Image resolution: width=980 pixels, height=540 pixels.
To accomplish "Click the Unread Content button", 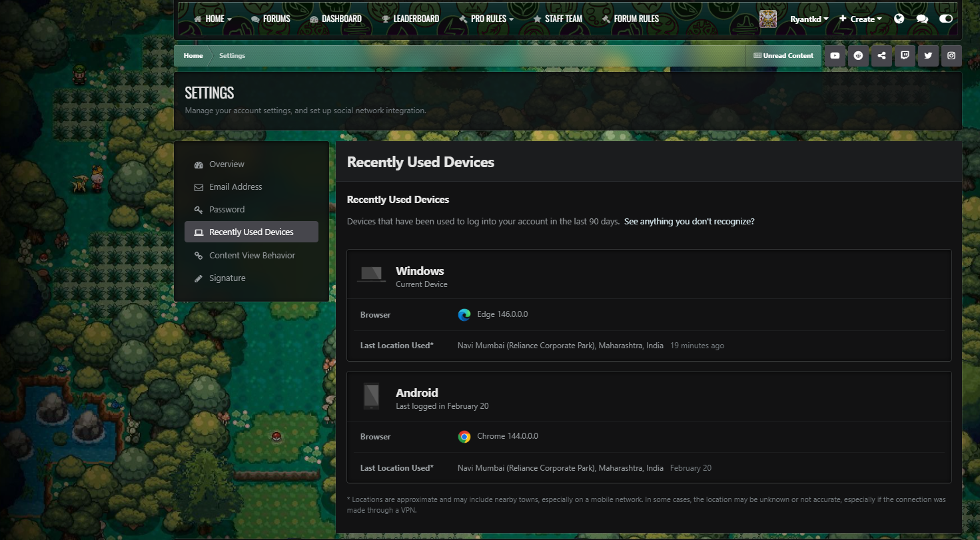I will (x=783, y=56).
